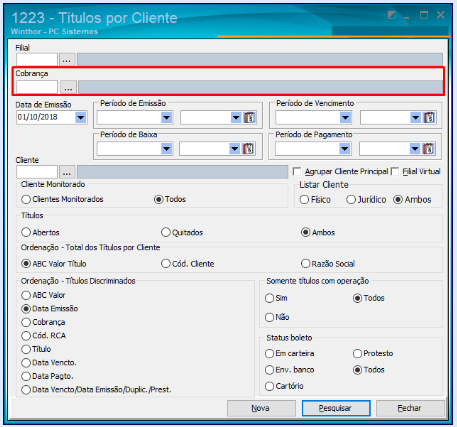Expand Período de Vencimento end date dropdown

tap(415, 117)
